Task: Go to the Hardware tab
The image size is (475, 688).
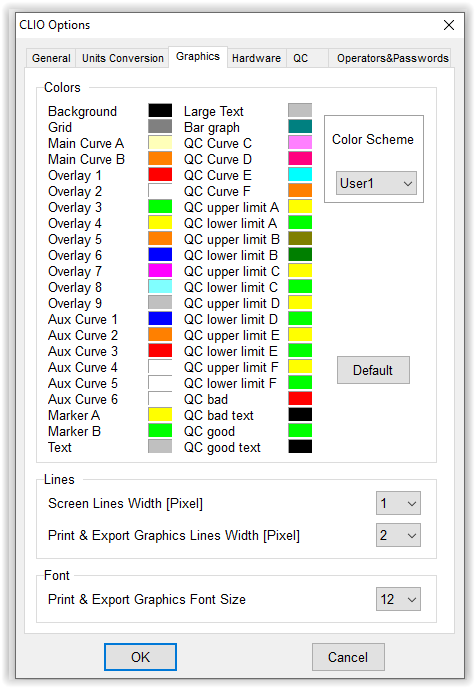Action: click(x=257, y=58)
